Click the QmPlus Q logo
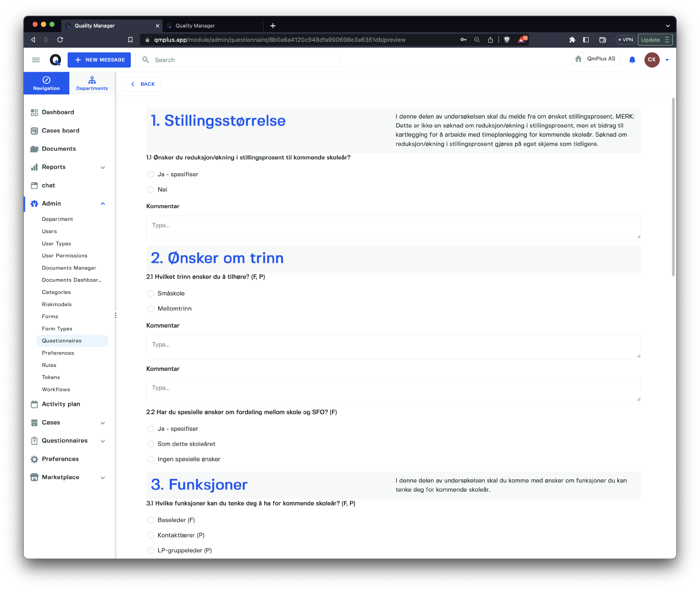 point(55,60)
